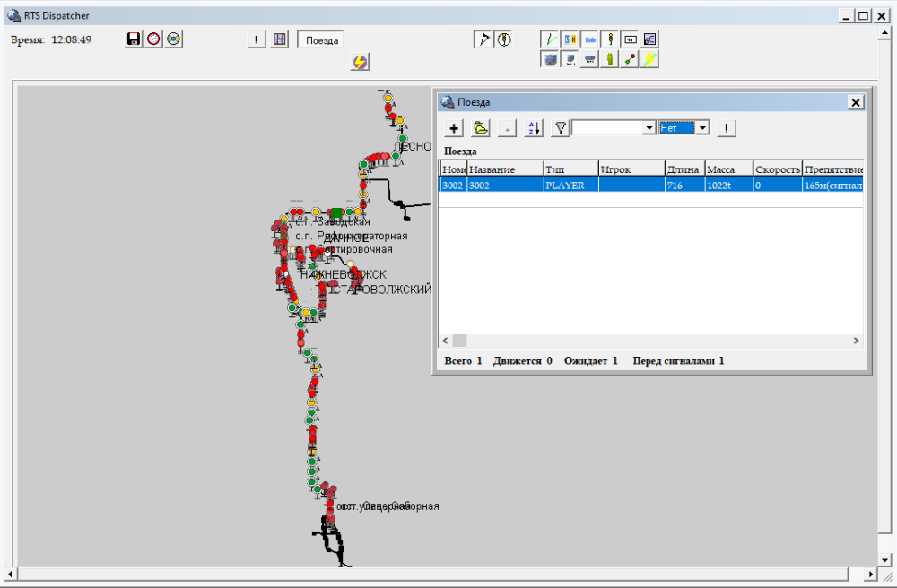Click the train list horizontal scrollbar right arrow

[856, 341]
